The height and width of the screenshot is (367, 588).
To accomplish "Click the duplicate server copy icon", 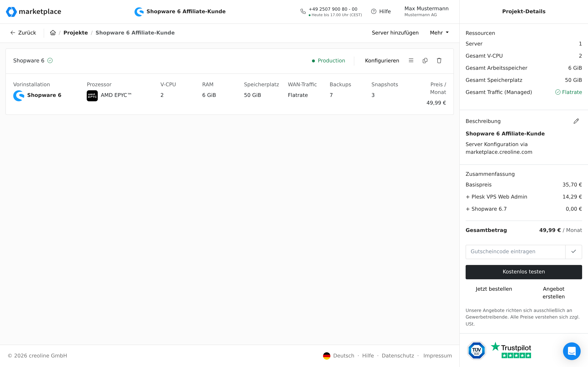I will pos(425,60).
